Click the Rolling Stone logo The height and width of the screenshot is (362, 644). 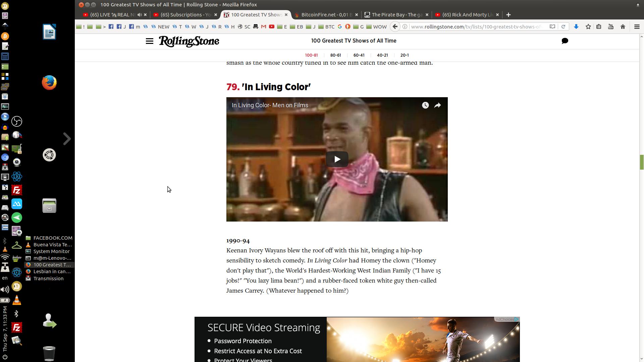[189, 41]
